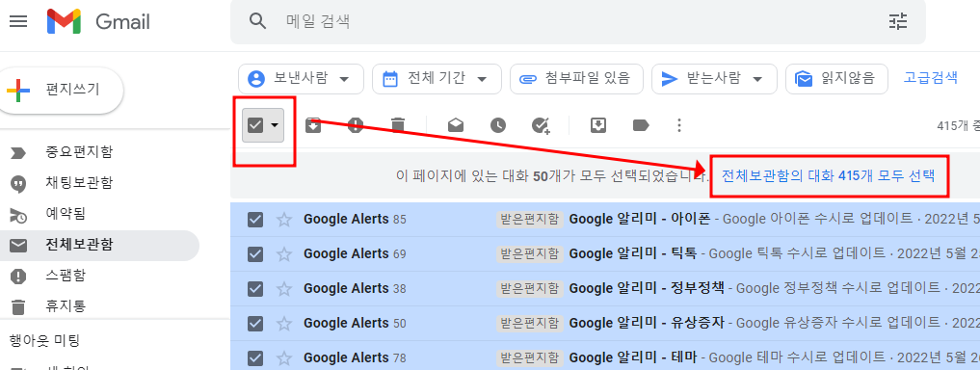The width and height of the screenshot is (980, 370).
Task: Toggle the 읽지않음 filter chip
Action: [836, 79]
